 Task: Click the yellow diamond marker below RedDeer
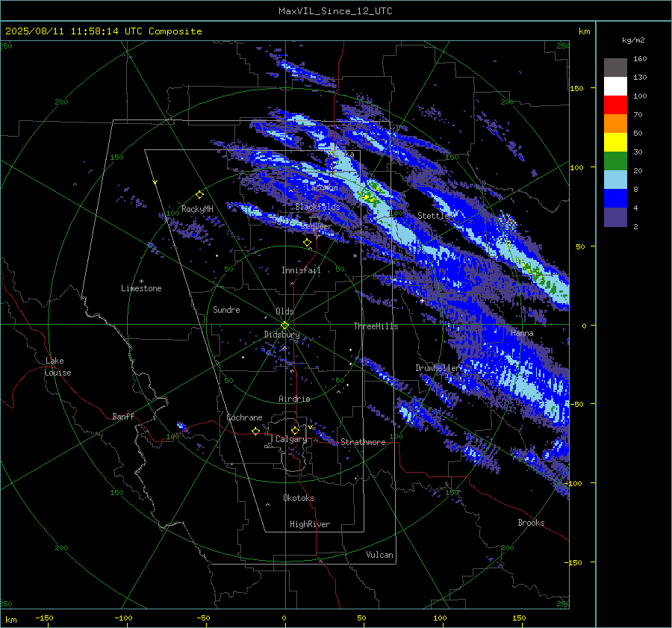click(307, 243)
